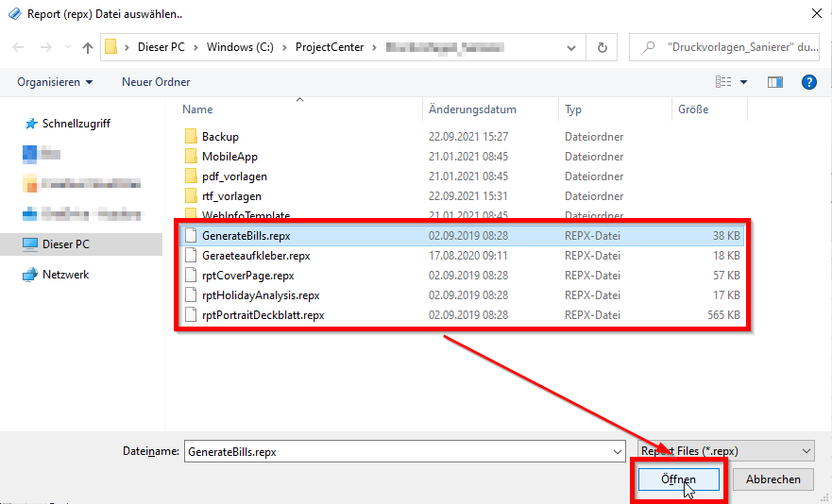Toggle the preview pane icon

(x=775, y=82)
